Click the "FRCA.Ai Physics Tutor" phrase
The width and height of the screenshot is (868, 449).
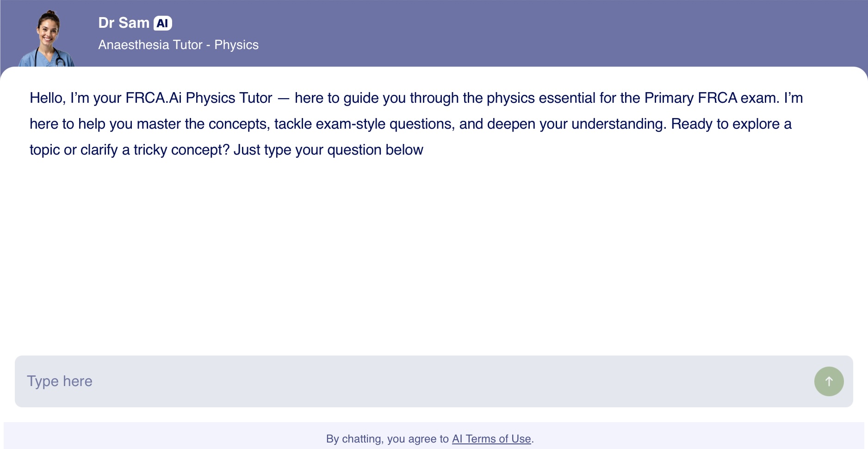pos(199,98)
